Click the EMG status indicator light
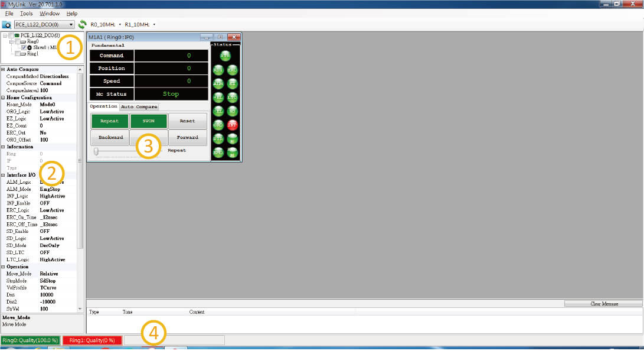Viewport: 644px width, 357px height. (x=218, y=152)
